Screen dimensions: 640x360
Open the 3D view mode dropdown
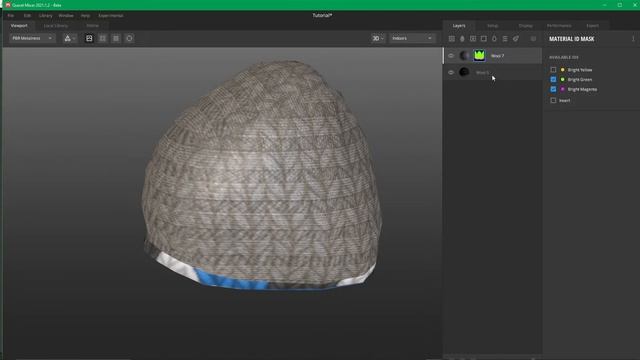378,38
